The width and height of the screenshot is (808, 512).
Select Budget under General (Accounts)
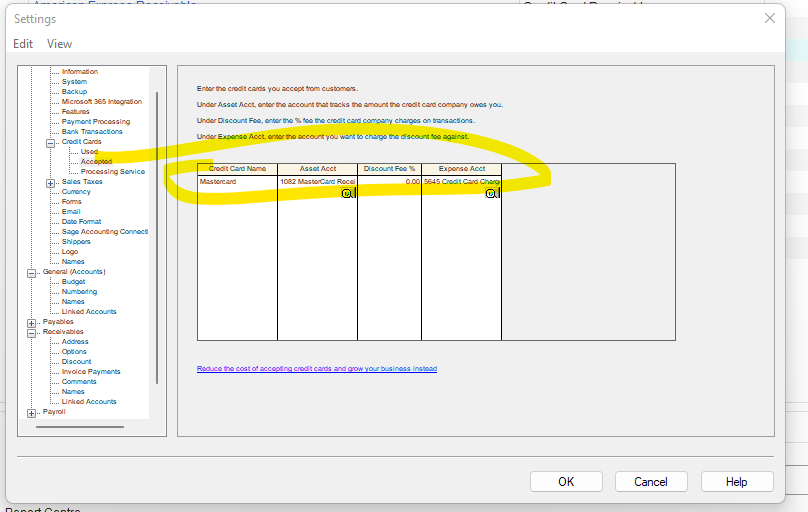pos(73,282)
